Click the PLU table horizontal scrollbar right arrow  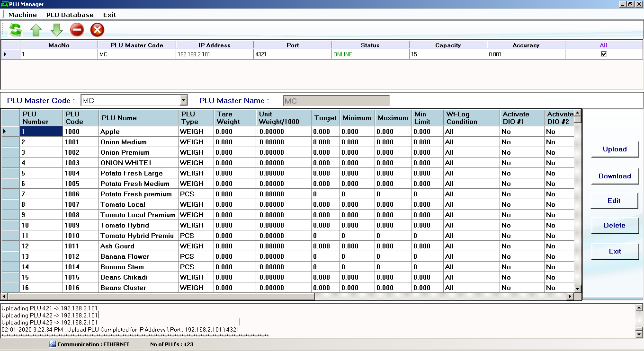(x=570, y=296)
